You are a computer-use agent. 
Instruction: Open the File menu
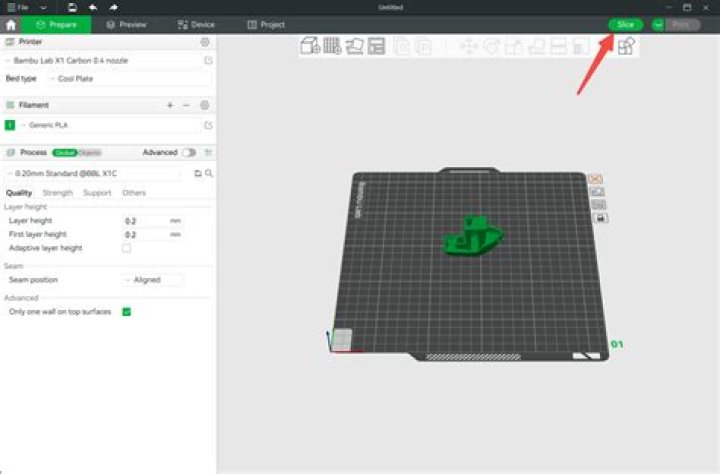[x=18, y=7]
